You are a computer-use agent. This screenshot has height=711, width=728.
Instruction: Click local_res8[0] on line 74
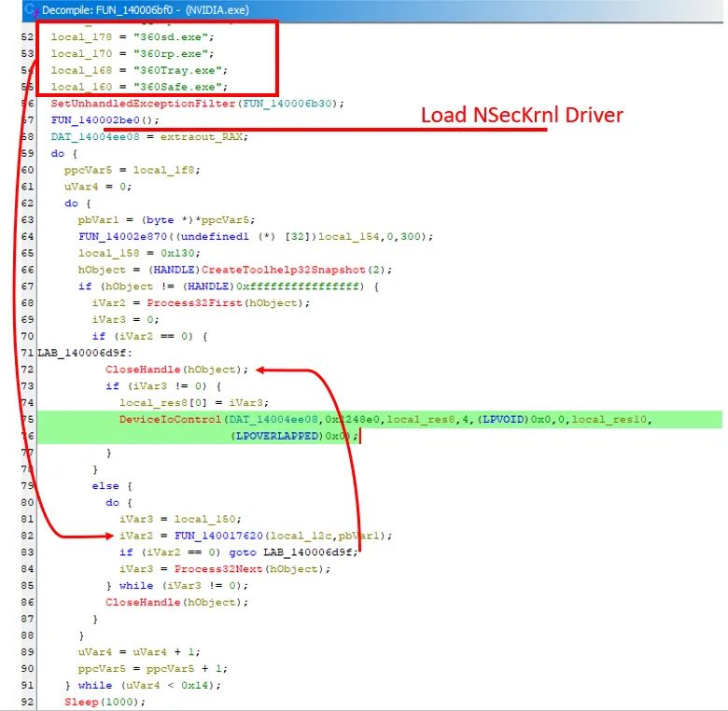click(x=163, y=402)
